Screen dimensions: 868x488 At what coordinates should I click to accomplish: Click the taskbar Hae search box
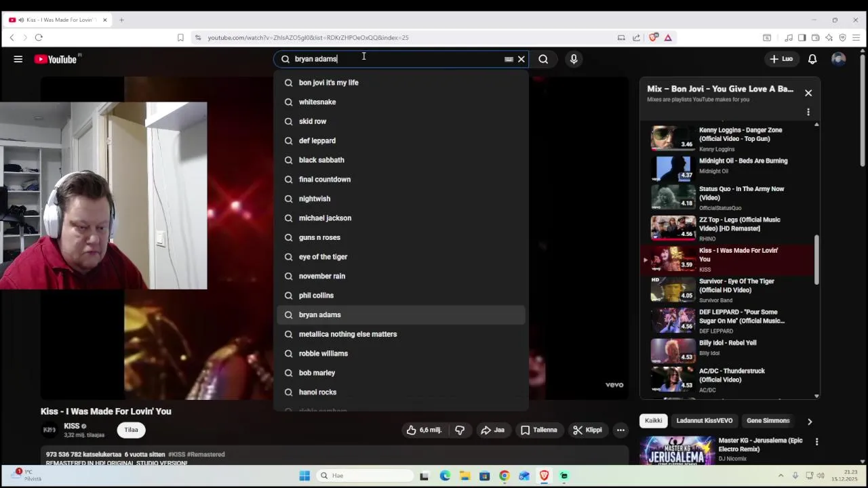[363, 476]
